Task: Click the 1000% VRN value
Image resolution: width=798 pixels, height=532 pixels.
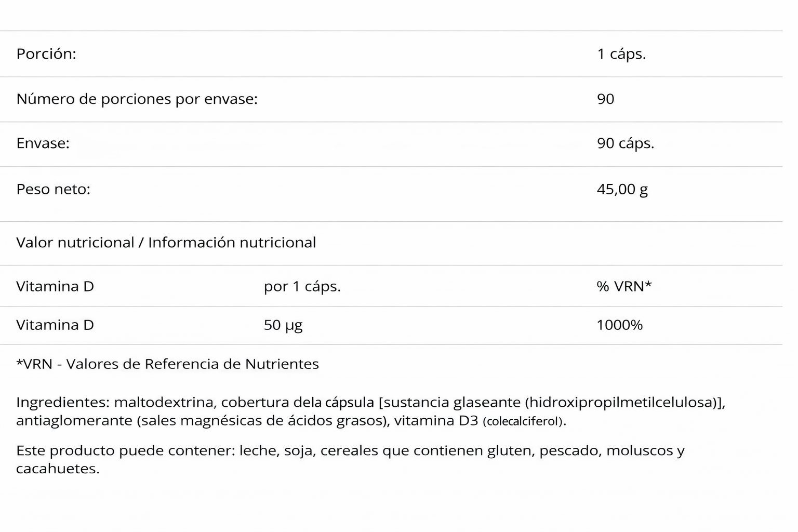Action: tap(619, 325)
